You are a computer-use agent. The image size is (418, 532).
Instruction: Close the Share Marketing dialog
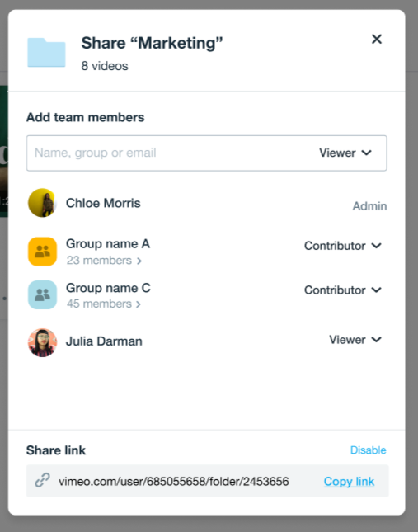tap(377, 39)
